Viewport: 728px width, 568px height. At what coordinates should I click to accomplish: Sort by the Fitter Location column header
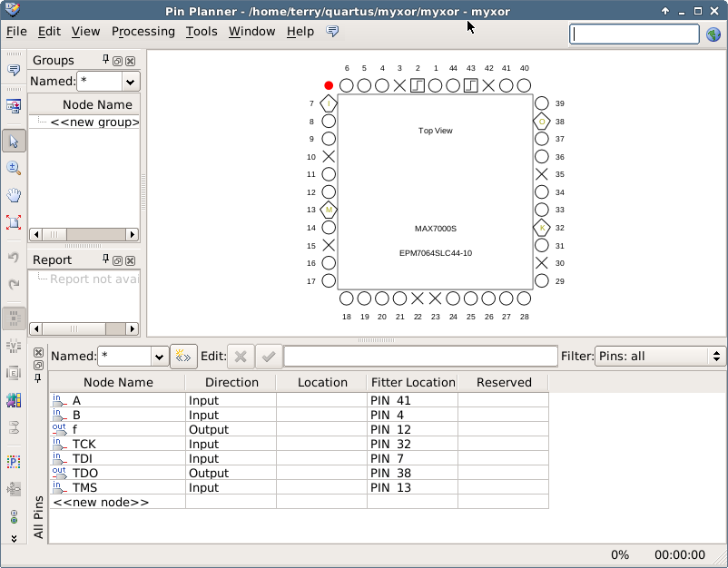pos(413,382)
